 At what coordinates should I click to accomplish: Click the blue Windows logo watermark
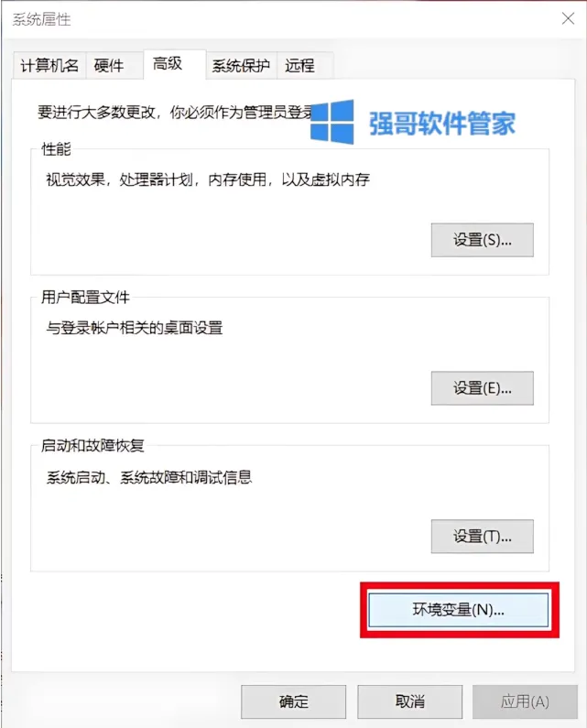coord(332,122)
